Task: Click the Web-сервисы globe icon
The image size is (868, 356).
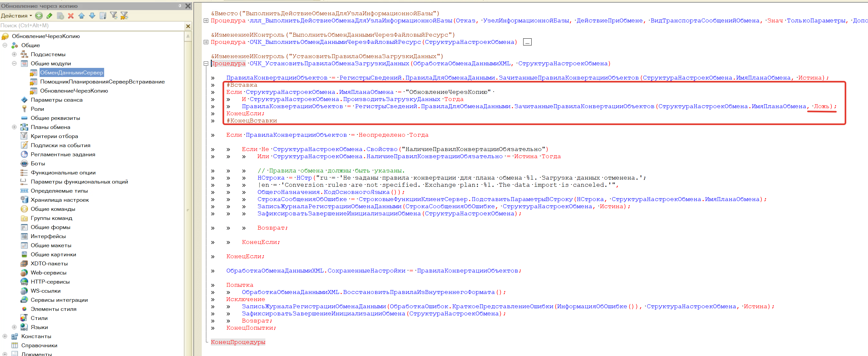Action: pos(24,273)
